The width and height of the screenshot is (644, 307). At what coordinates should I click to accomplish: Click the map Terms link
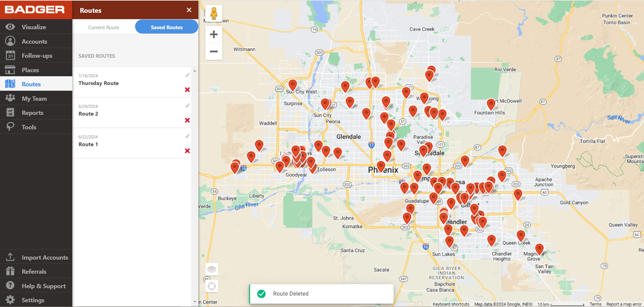coord(595,304)
